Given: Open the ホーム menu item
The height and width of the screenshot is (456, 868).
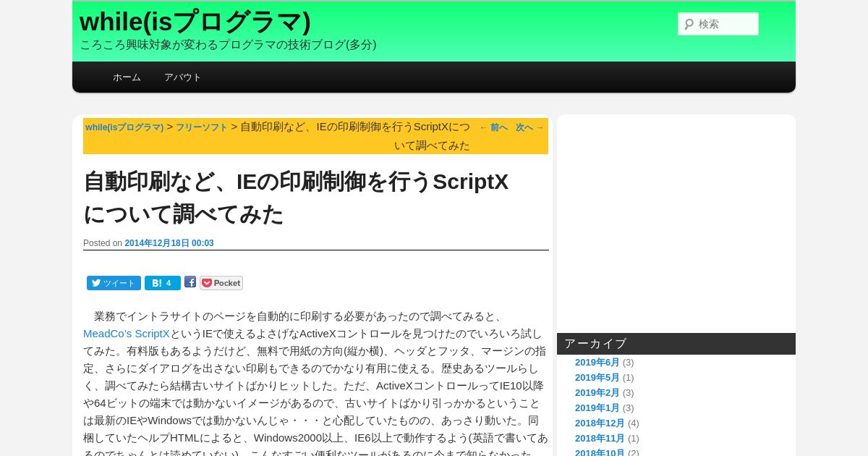Looking at the screenshot, I should (127, 77).
